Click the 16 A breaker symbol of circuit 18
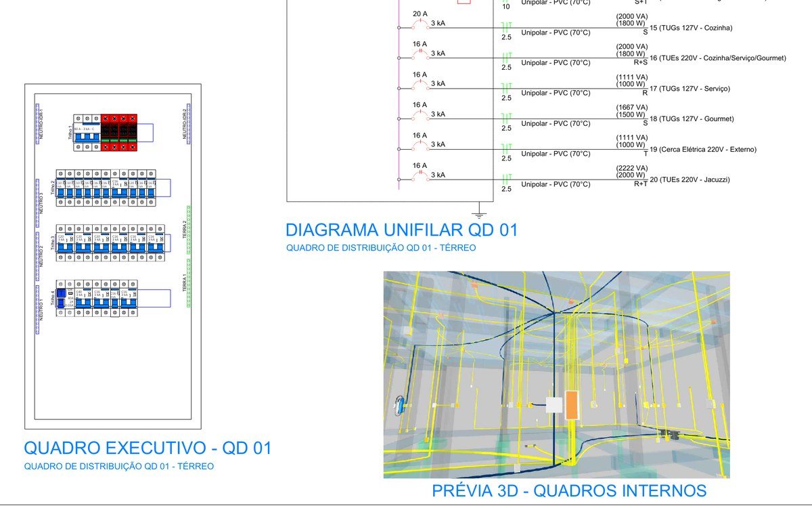 (421, 114)
